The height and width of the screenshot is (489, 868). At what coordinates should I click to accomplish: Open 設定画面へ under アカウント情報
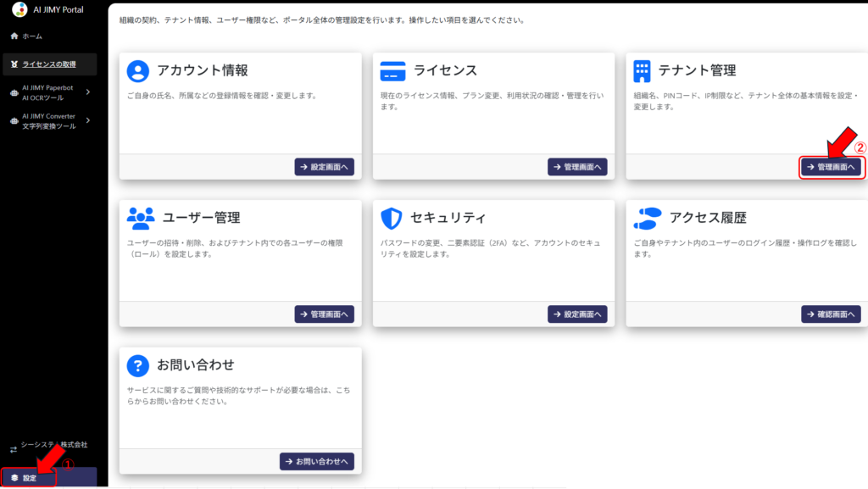point(324,167)
